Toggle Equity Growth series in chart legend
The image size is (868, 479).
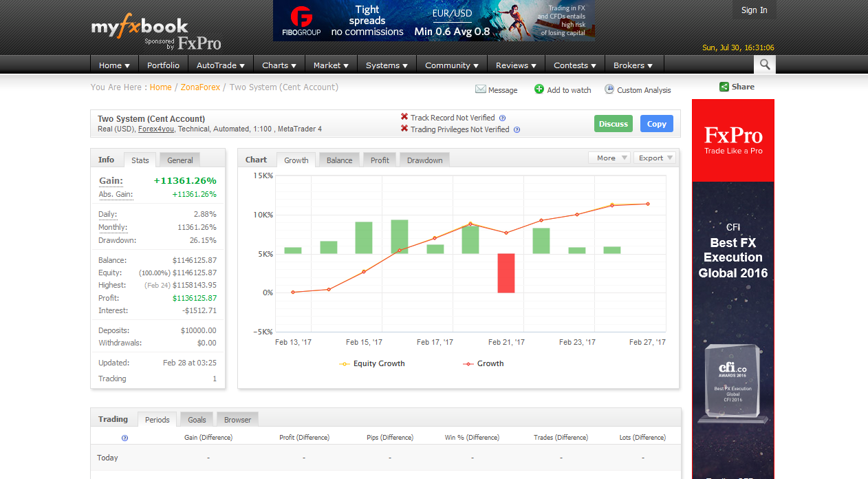(372, 363)
